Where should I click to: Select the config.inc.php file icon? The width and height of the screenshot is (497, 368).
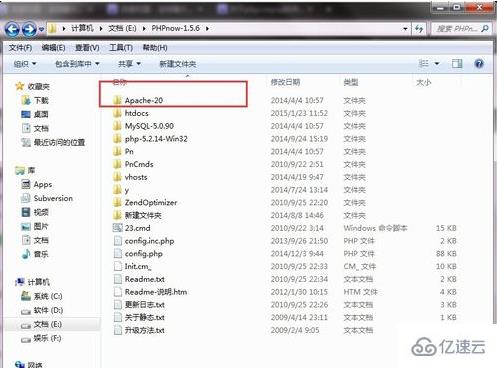point(117,241)
